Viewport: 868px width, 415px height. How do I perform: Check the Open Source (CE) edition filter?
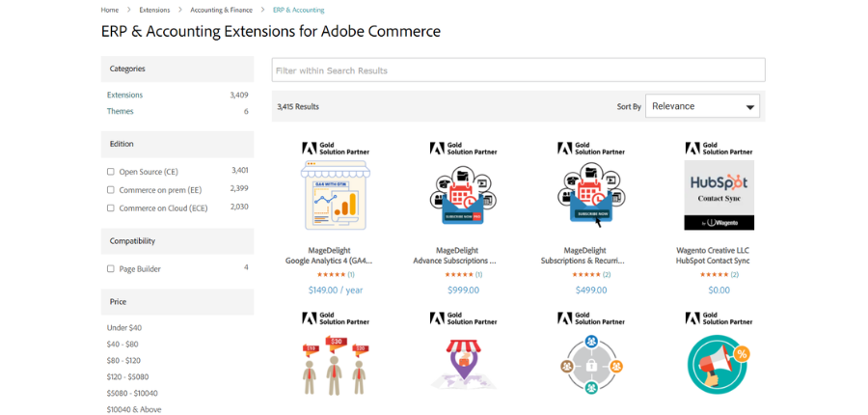[x=111, y=172]
